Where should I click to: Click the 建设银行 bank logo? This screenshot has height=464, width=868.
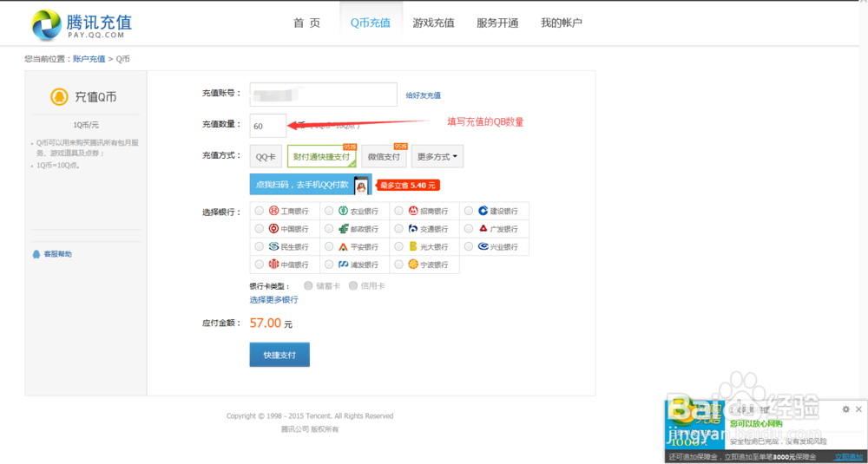[483, 211]
